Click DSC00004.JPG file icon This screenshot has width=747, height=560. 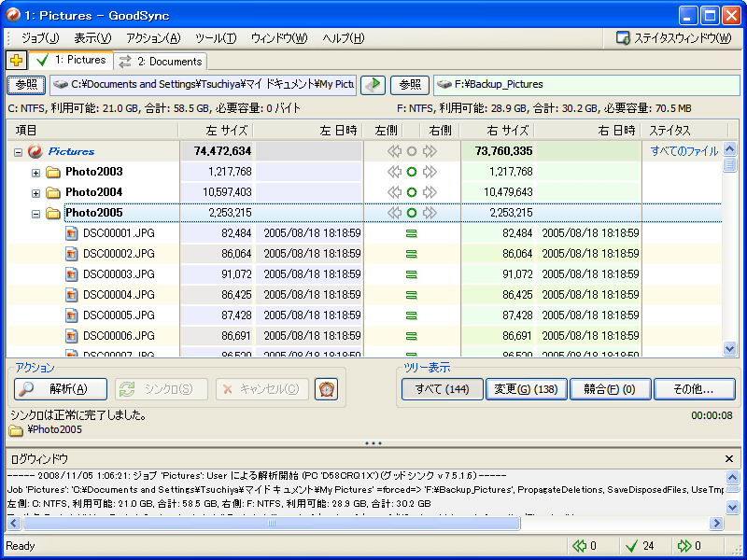(x=72, y=295)
